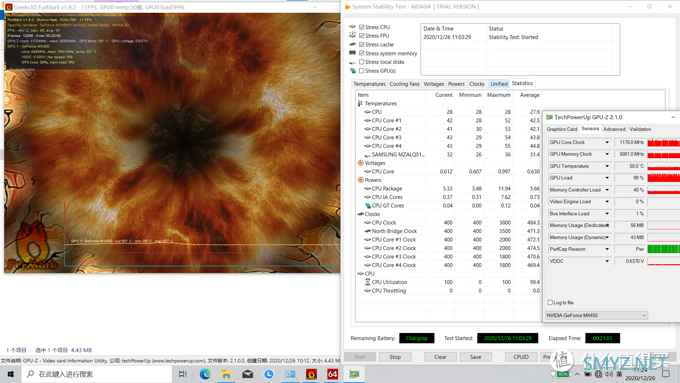Enable Stress local disks checkbox
This screenshot has height=383, width=680.
tap(362, 62)
